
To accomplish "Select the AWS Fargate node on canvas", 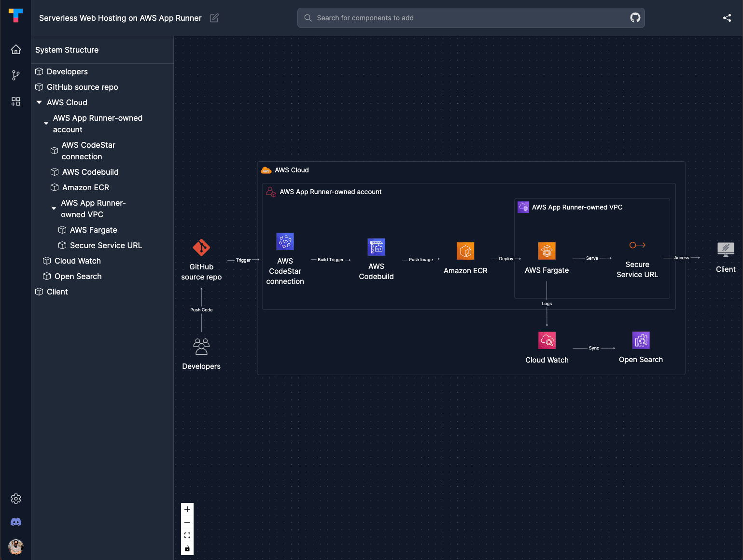I will tap(547, 251).
